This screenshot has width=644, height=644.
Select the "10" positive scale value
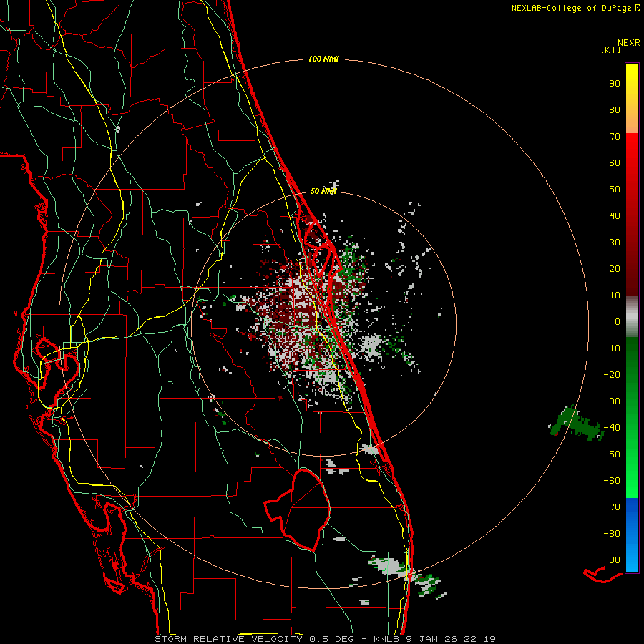coord(615,296)
